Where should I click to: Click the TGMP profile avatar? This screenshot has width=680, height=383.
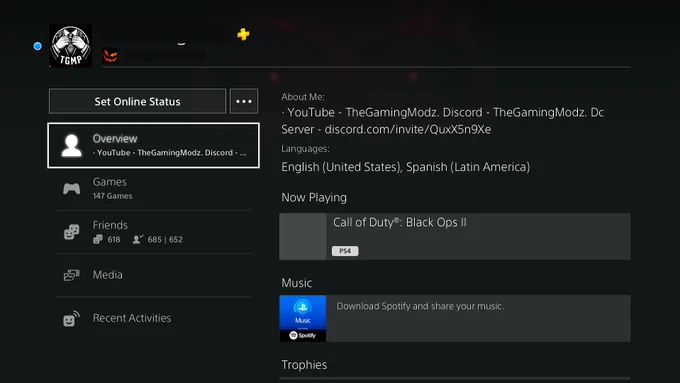pyautogui.click(x=70, y=46)
